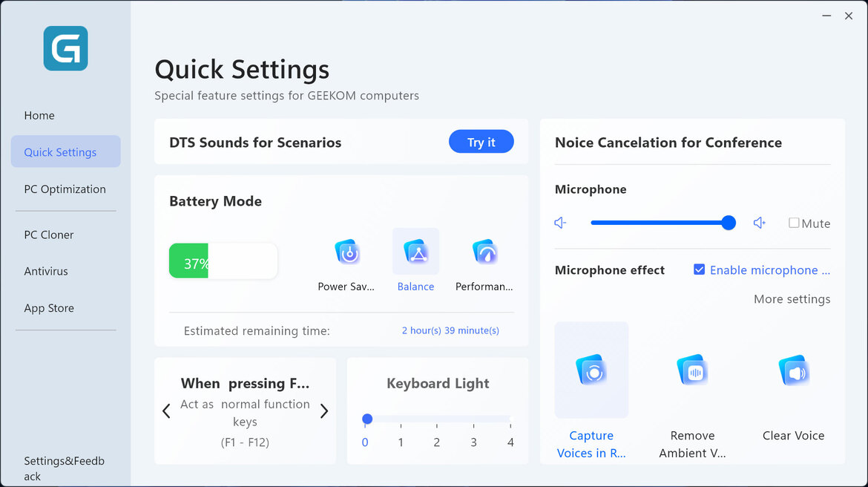Show next function key behavior option
This screenshot has width=868, height=487.
[323, 411]
